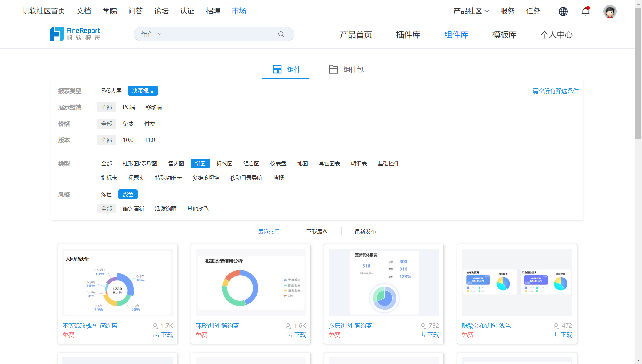
Task: Expand the 组件 search category dropdown
Action: tap(151, 34)
